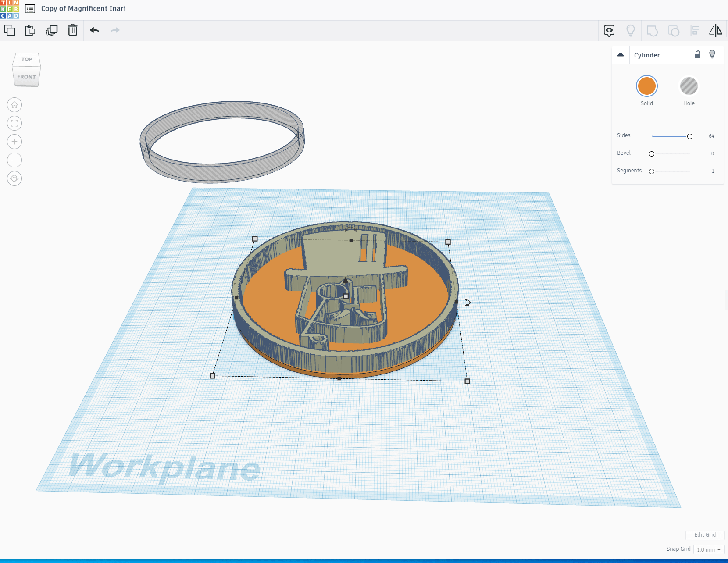Open the design list menu icon

point(30,8)
